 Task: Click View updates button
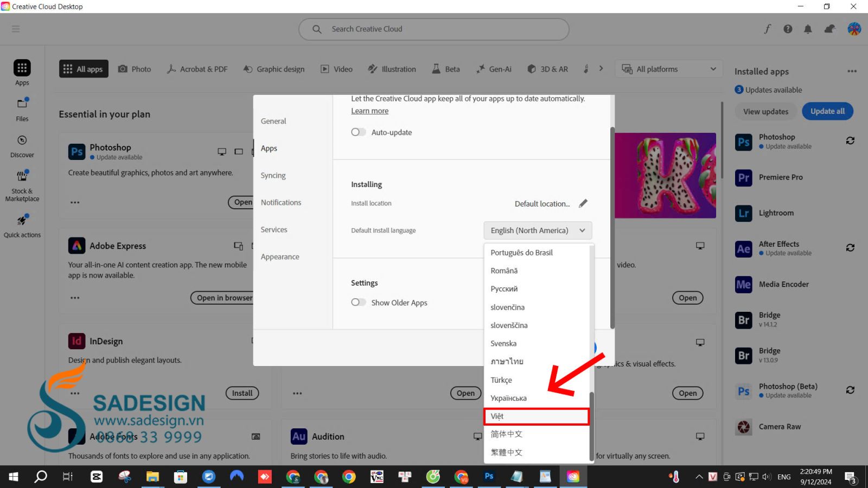pyautogui.click(x=765, y=112)
